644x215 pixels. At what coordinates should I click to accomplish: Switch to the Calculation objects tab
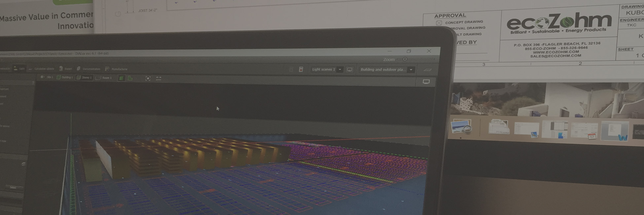(41, 69)
